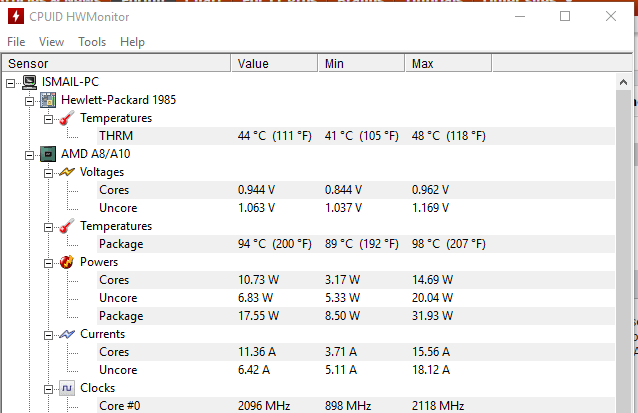
Task: Open the Tools menu
Action: (x=92, y=42)
